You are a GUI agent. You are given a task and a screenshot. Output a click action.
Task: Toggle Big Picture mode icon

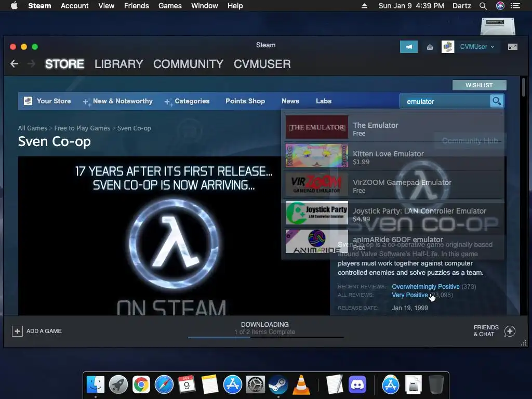tap(512, 47)
